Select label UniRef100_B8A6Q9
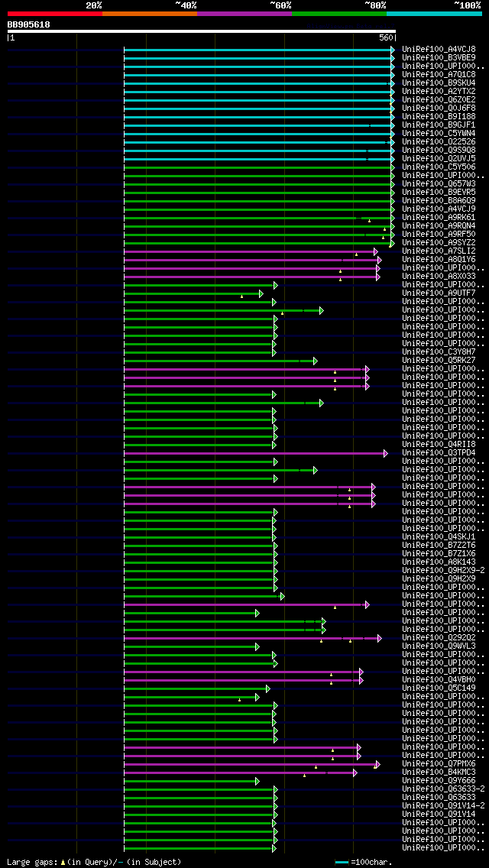Screen dimensions: 489x868 click(439, 200)
